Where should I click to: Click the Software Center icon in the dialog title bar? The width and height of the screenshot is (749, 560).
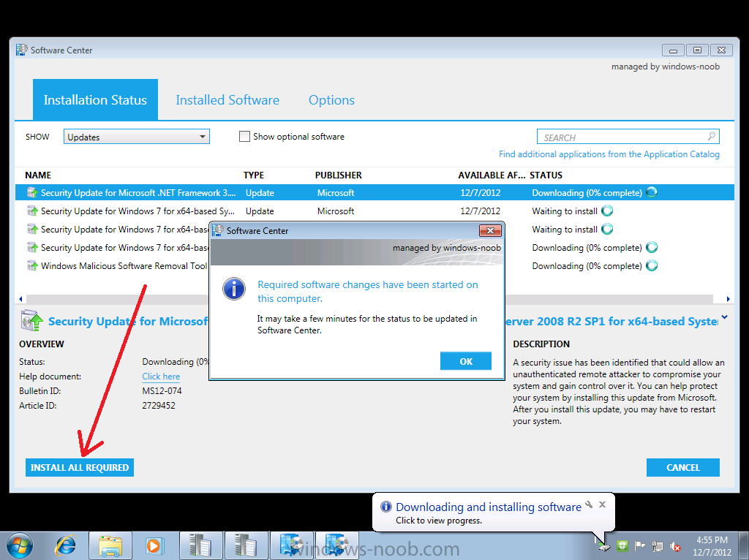pyautogui.click(x=218, y=230)
